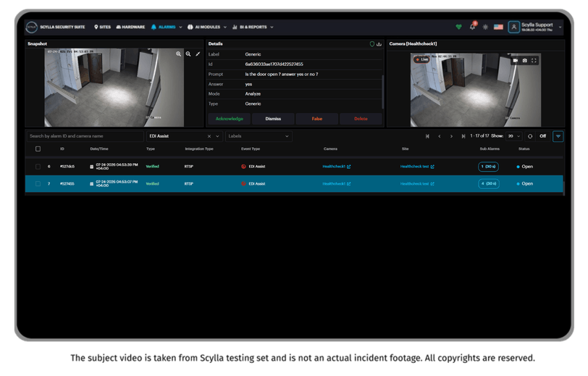Zoom out on the snapshot image

tap(188, 54)
